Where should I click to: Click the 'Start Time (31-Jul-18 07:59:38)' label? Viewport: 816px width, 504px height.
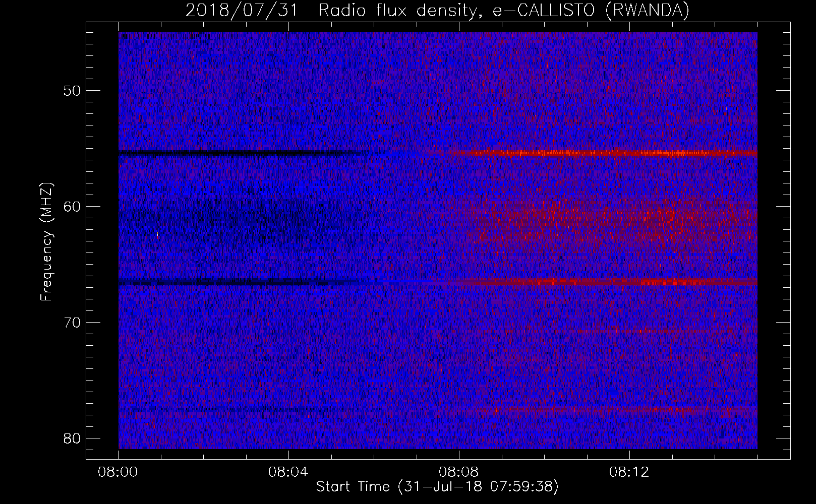pyautogui.click(x=437, y=487)
